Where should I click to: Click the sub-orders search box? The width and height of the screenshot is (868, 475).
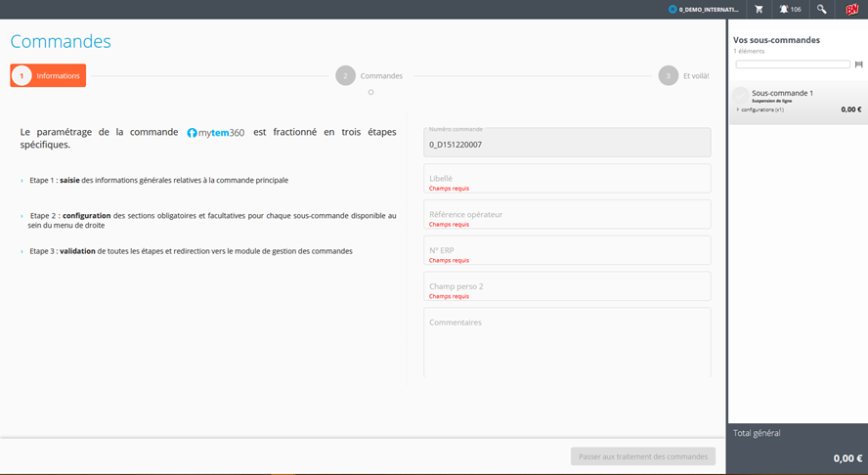[793, 65]
